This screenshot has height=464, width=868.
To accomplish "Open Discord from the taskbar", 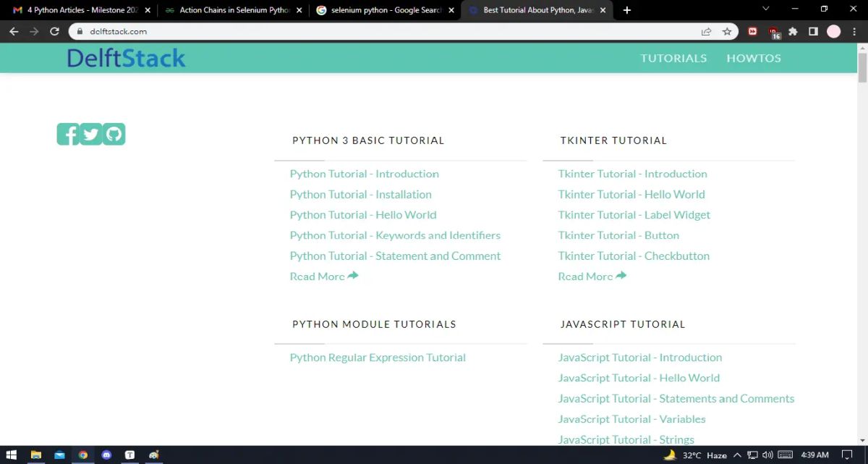I will click(x=107, y=455).
